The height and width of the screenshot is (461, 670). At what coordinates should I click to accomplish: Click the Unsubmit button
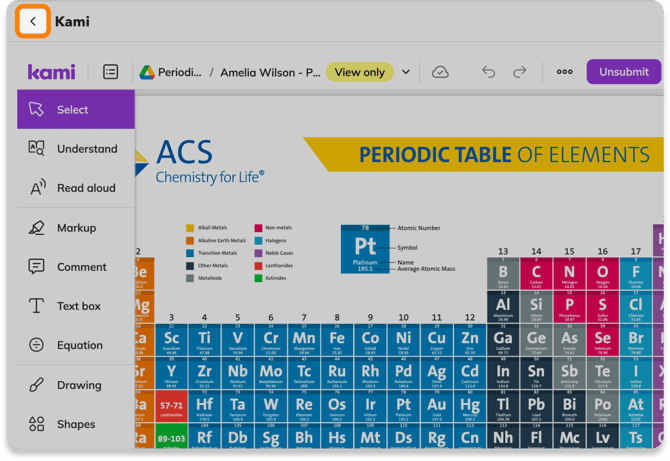(623, 72)
